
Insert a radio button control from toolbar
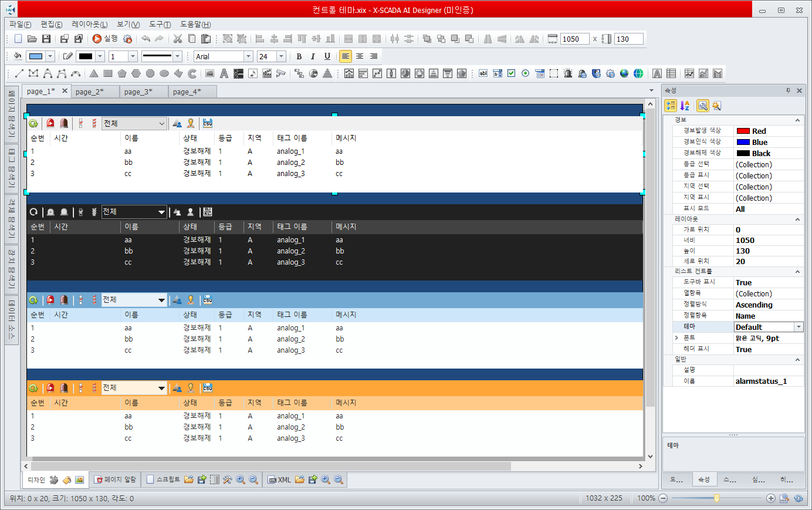(526, 73)
